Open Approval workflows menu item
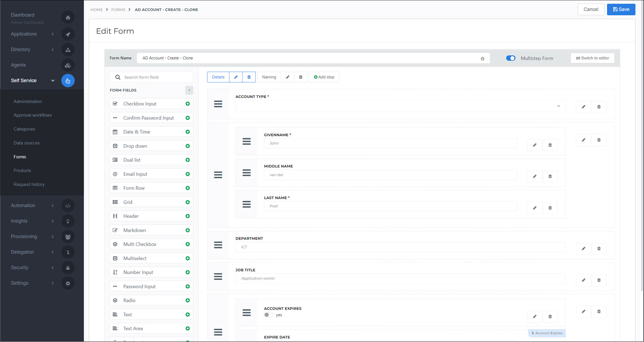 click(33, 115)
